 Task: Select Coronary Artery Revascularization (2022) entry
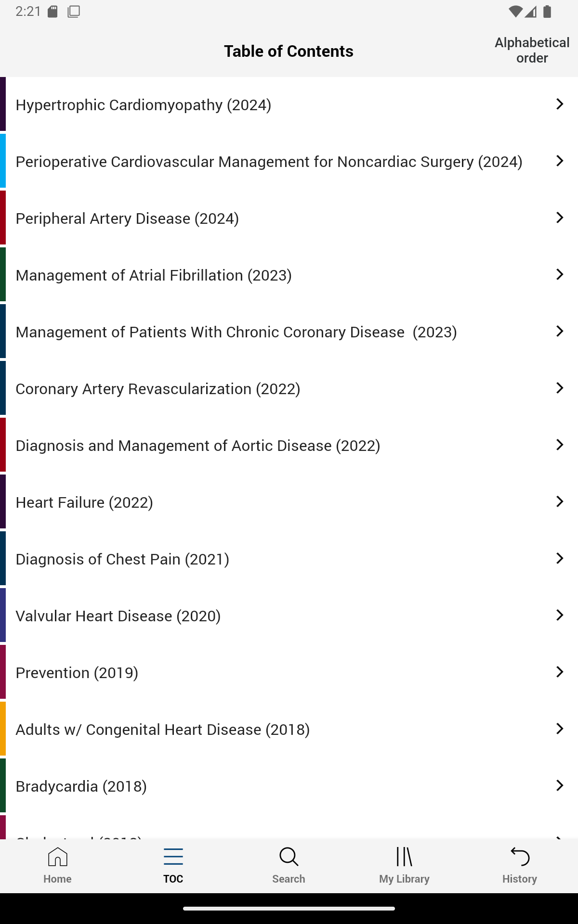click(158, 389)
